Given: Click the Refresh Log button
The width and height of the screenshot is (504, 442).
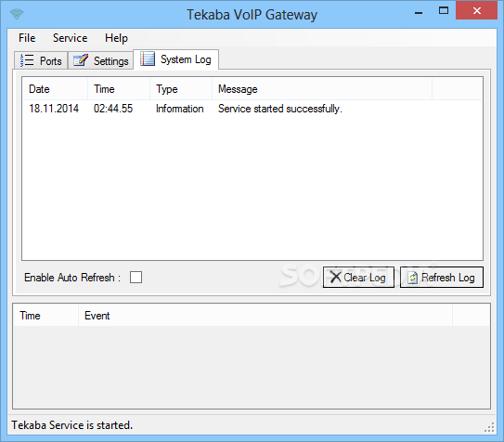Looking at the screenshot, I should [441, 277].
